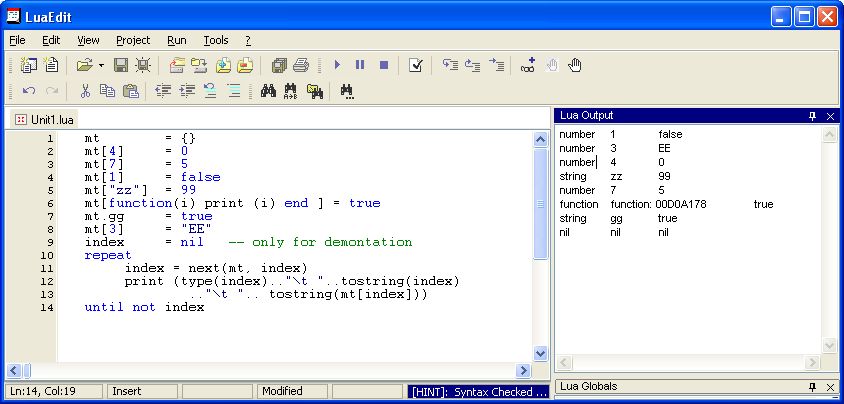The image size is (844, 404).
Task: Click the 'repeat' keyword in code
Action: [108, 255]
